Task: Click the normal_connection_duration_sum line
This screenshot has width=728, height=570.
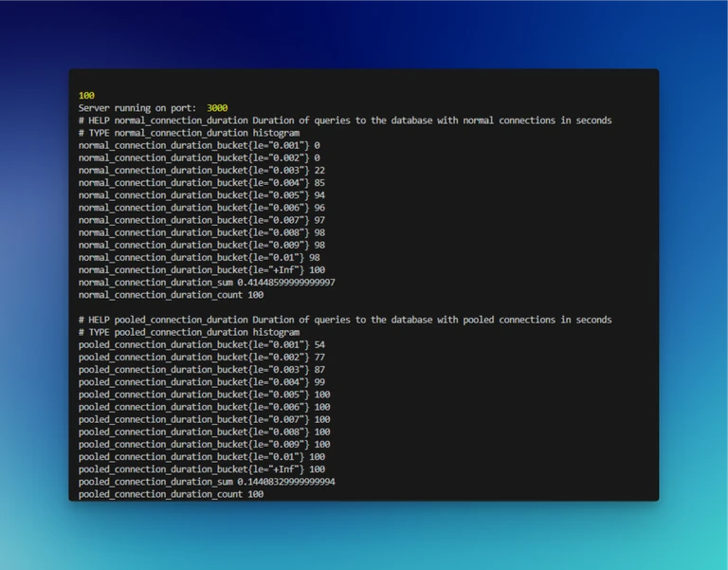Action: (x=207, y=283)
